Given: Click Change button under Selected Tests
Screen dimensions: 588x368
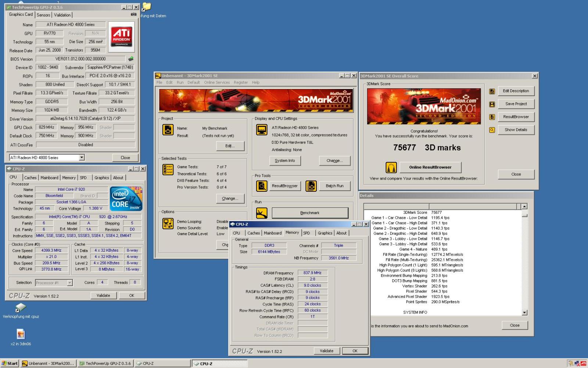Looking at the screenshot, I should [230, 199].
